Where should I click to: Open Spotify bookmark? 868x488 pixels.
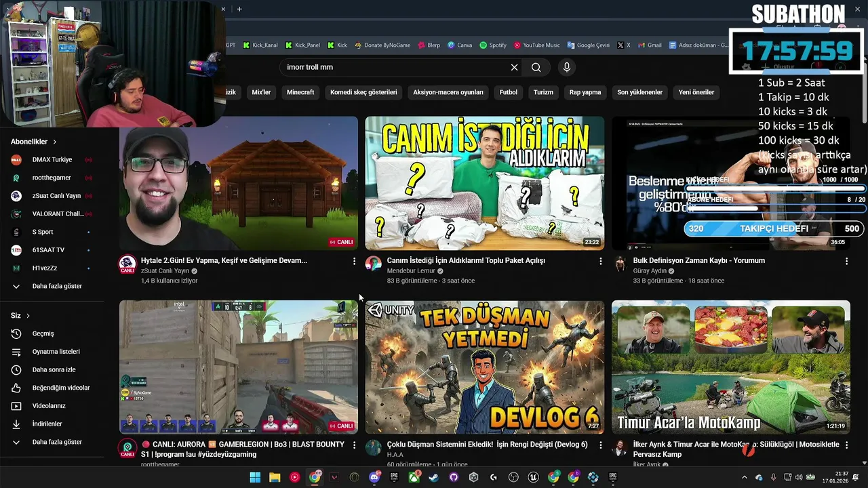point(493,45)
